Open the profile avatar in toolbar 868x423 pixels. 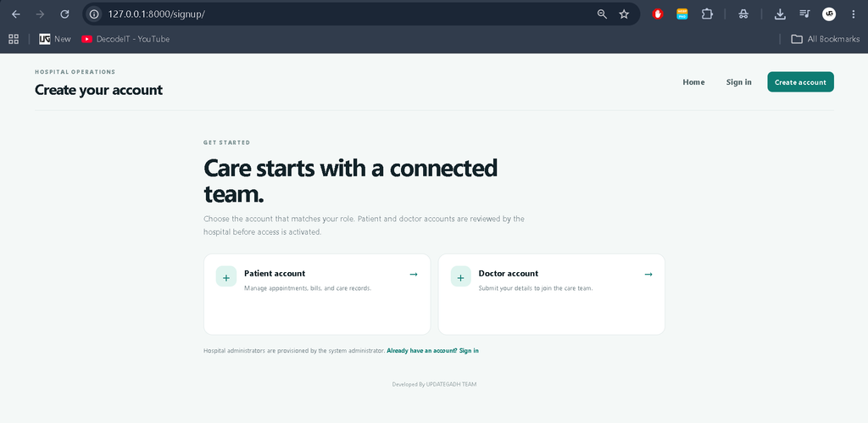(x=829, y=14)
